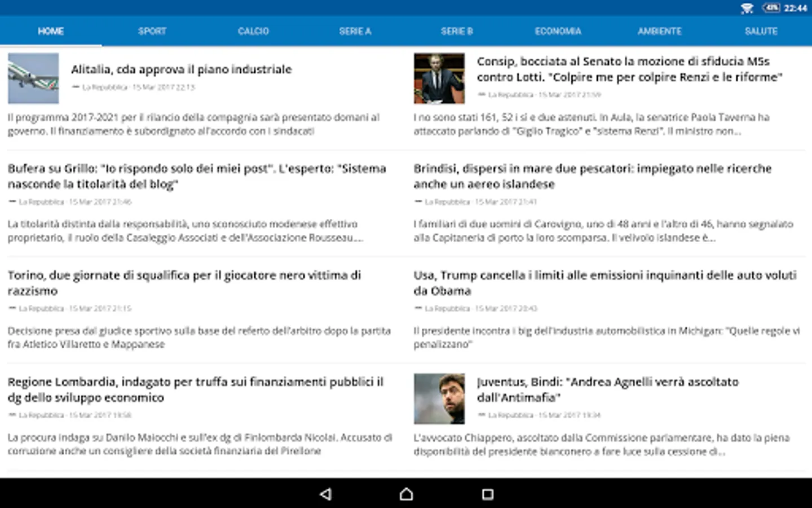Tap the Android home navigation icon

pyautogui.click(x=406, y=494)
